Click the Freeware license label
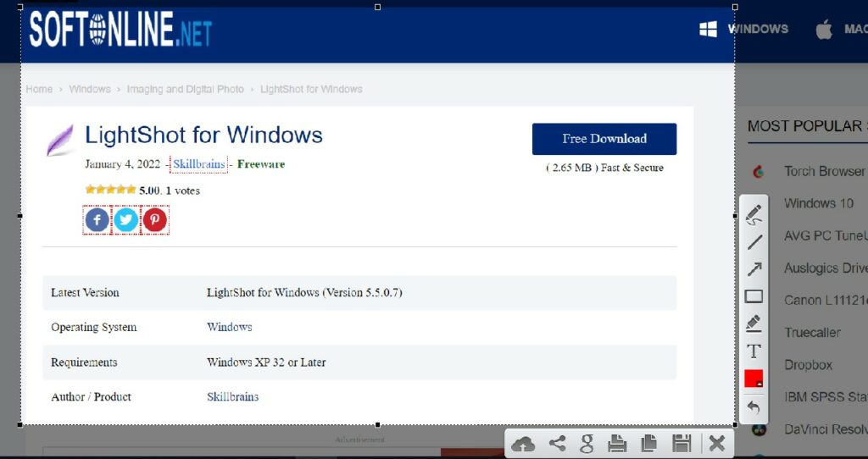868x459 pixels. pyautogui.click(x=261, y=164)
